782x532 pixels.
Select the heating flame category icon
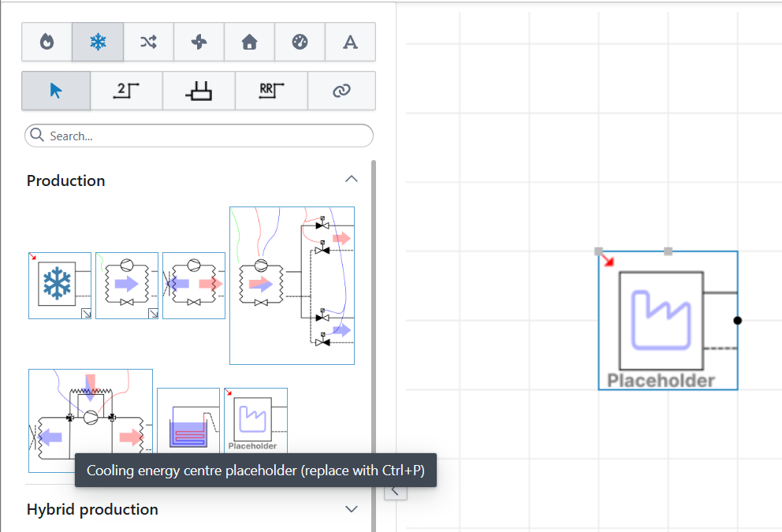[x=47, y=43]
